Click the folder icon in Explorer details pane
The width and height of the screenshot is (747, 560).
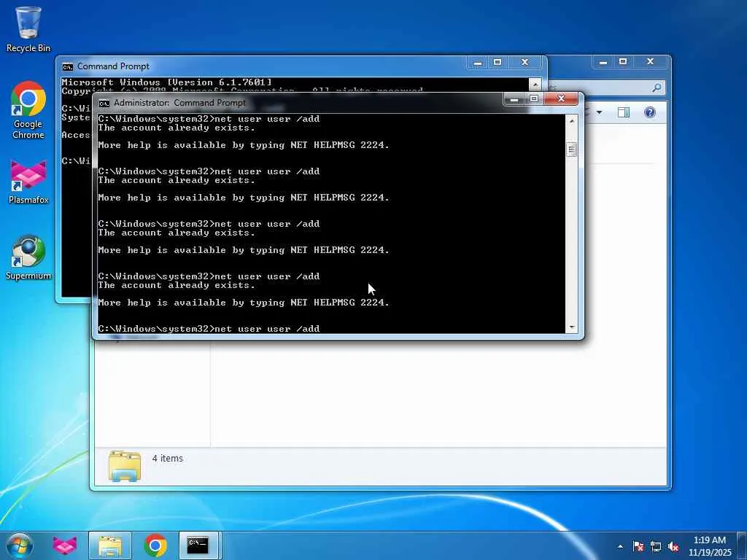(124, 466)
